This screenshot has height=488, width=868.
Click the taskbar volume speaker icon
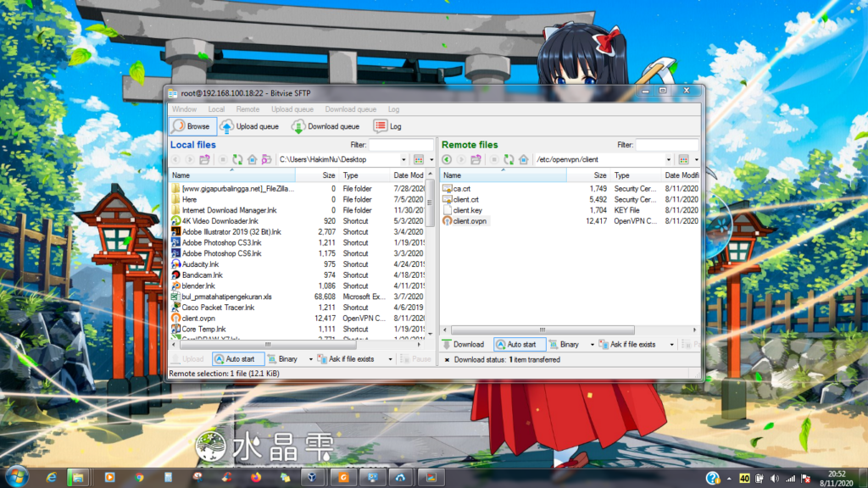click(x=775, y=479)
